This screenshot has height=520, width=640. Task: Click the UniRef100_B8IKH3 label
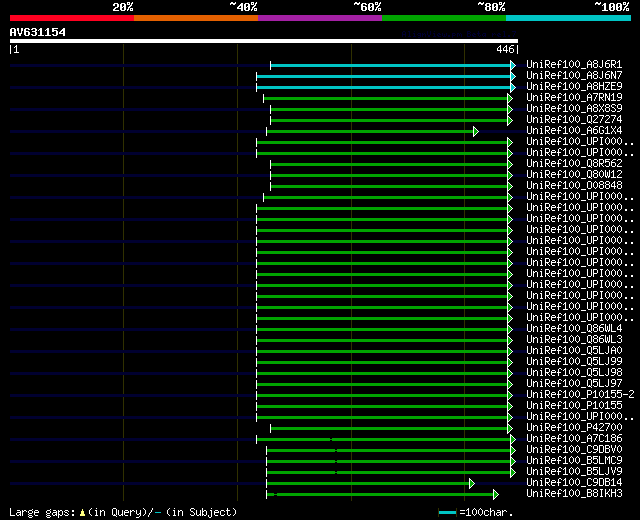tap(574, 494)
